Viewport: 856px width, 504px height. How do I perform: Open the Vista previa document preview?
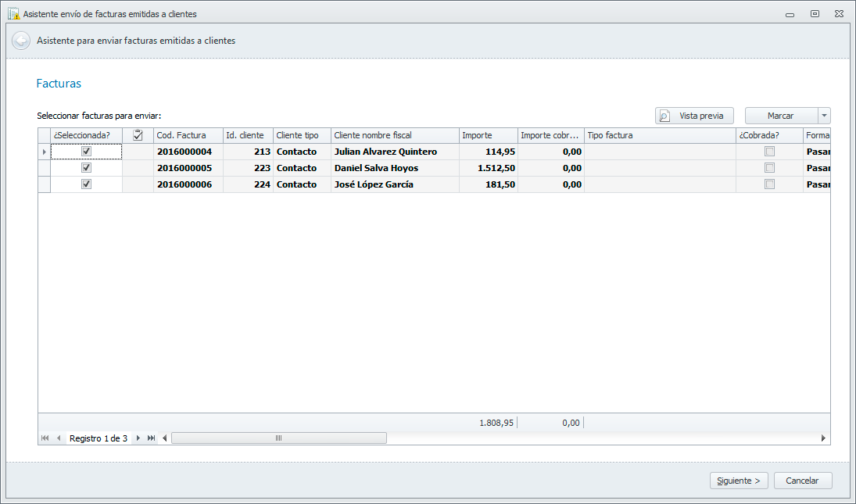point(694,116)
